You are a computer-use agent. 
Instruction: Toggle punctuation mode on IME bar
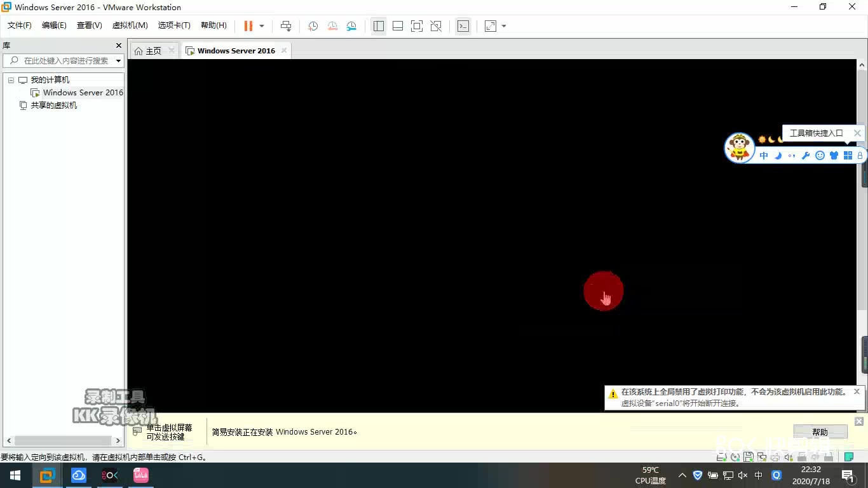click(792, 156)
